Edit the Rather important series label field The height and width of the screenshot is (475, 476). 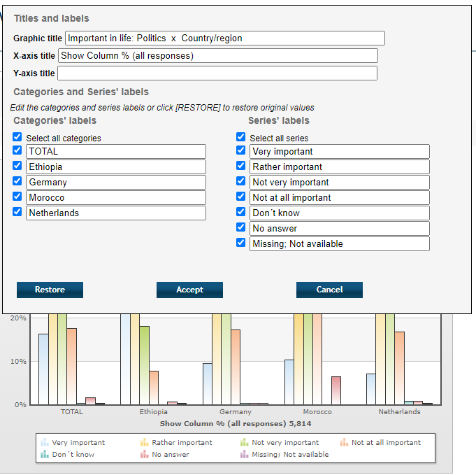coord(340,166)
